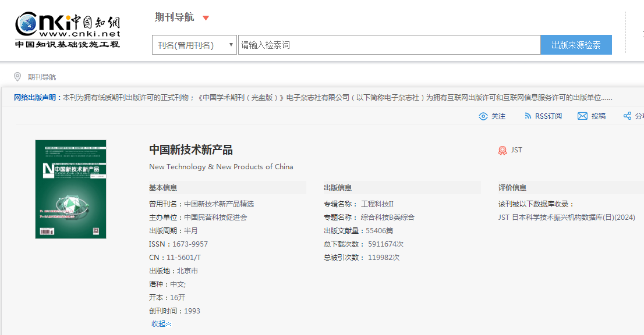
Task: Click the share icon at right
Action: [627, 116]
